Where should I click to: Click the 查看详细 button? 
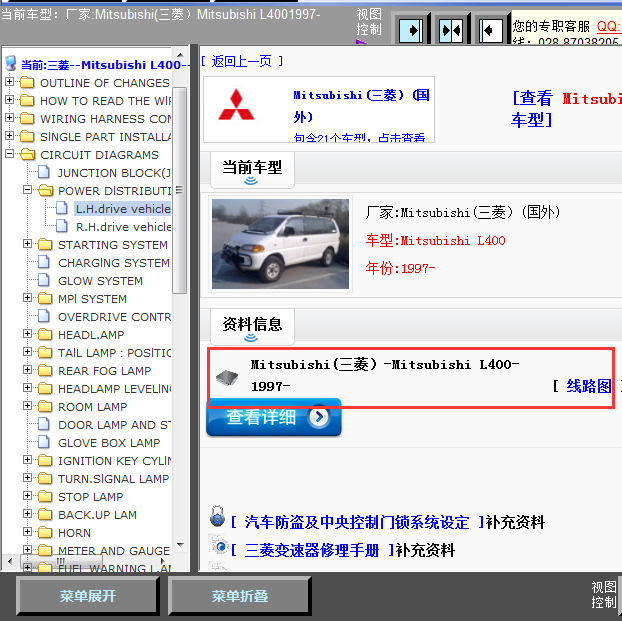pyautogui.click(x=274, y=417)
